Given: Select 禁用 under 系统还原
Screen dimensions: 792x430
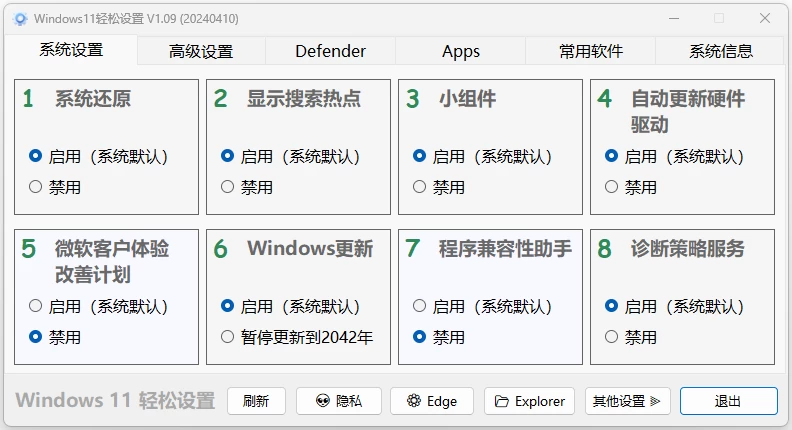Looking at the screenshot, I should (36, 187).
